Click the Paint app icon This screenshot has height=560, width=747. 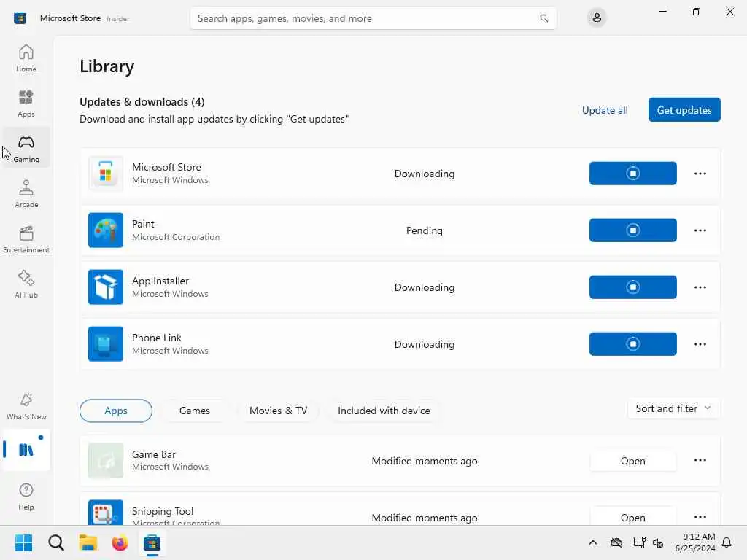106,230
